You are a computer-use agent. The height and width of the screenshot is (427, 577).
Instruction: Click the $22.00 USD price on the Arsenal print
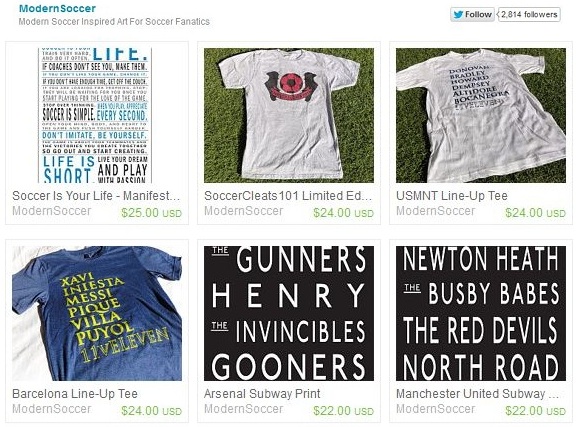[x=344, y=411]
